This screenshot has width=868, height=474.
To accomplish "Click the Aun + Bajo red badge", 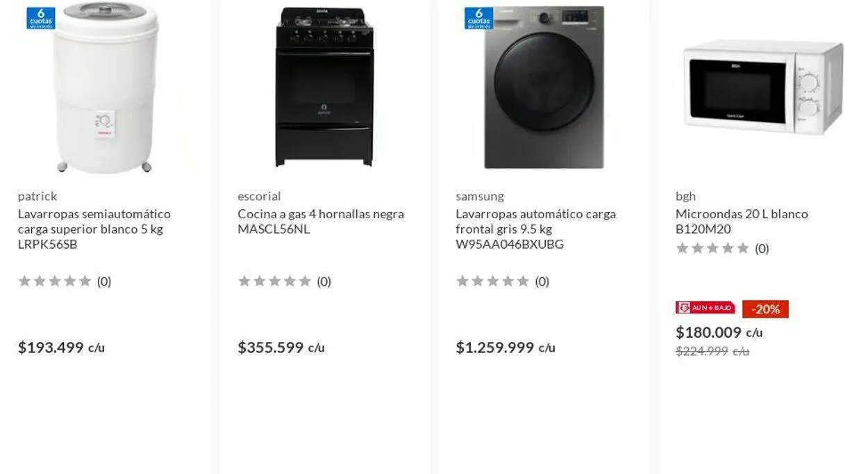I will pos(705,308).
